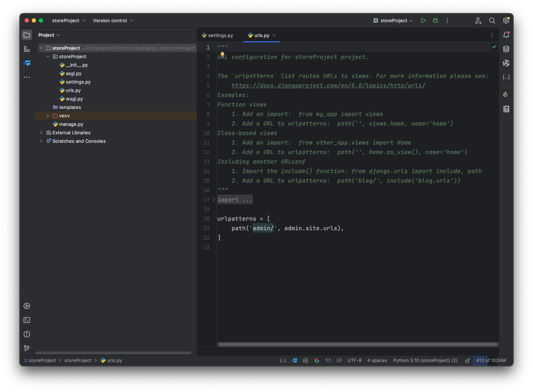
Task: Expand the venv folder
Action: tap(48, 116)
